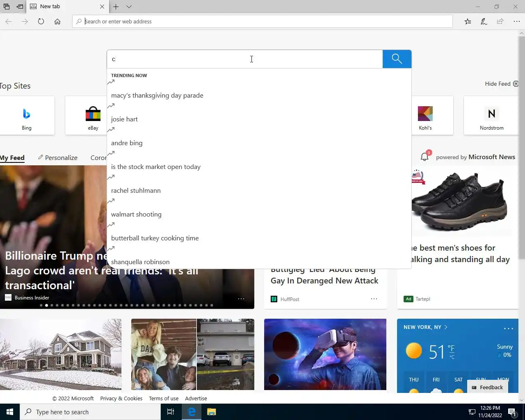Open the weather card options ellipsis
The width and height of the screenshot is (525, 420).
click(x=509, y=329)
